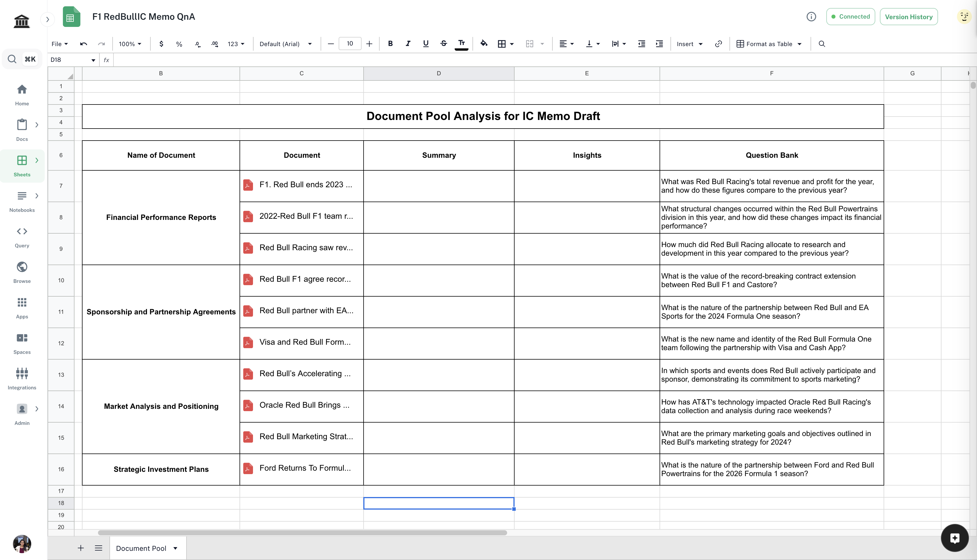This screenshot has width=977, height=560.
Task: Click the info icon near Connected
Action: (811, 17)
